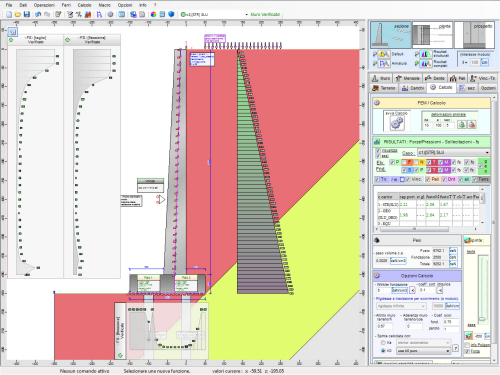Start calculation with the gears icon button

click(397, 121)
